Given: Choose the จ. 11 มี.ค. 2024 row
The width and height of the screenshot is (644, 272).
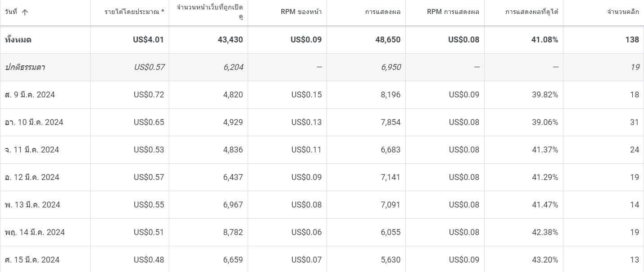Looking at the screenshot, I should pos(32,150).
